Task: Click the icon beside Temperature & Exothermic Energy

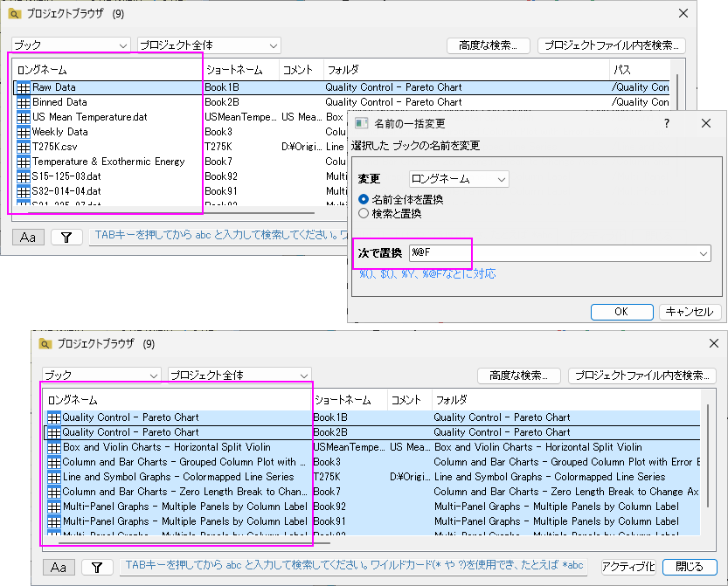Action: coord(24,162)
